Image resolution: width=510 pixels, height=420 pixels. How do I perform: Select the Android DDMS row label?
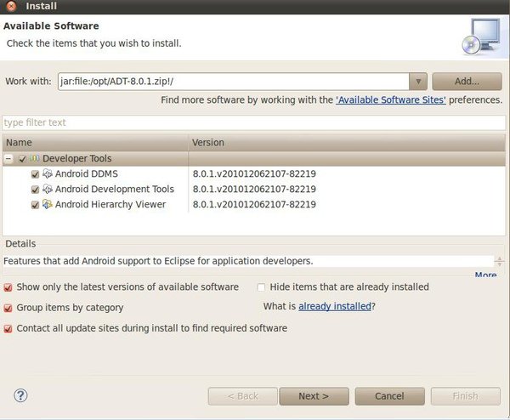87,173
